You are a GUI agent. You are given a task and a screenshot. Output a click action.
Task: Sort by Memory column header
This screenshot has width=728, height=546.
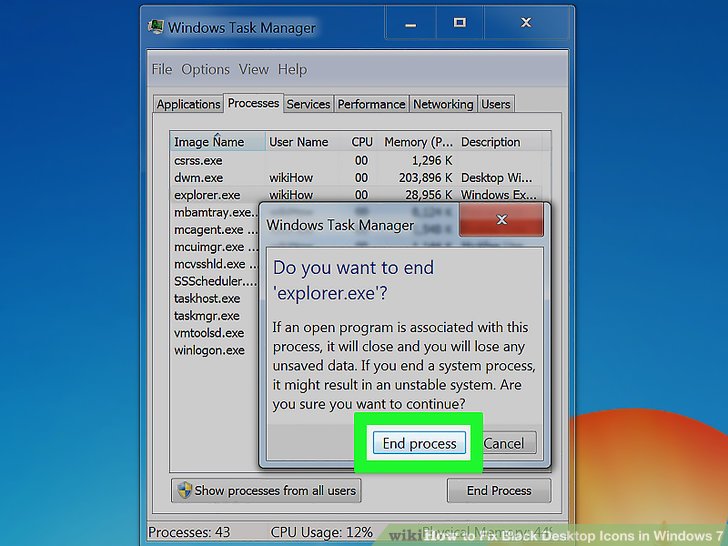click(418, 142)
